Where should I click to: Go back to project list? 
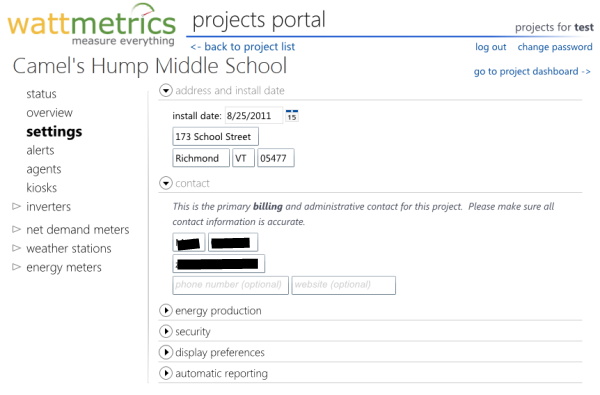(x=243, y=47)
